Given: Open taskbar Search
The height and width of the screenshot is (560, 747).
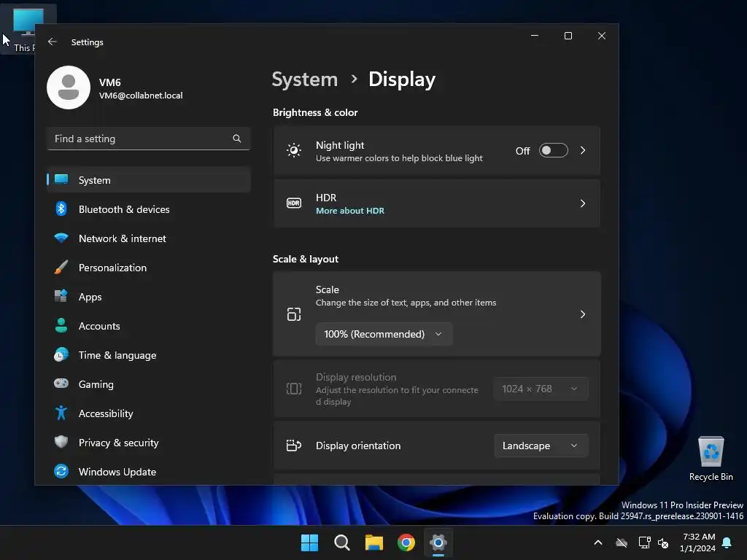Looking at the screenshot, I should click(x=341, y=542).
